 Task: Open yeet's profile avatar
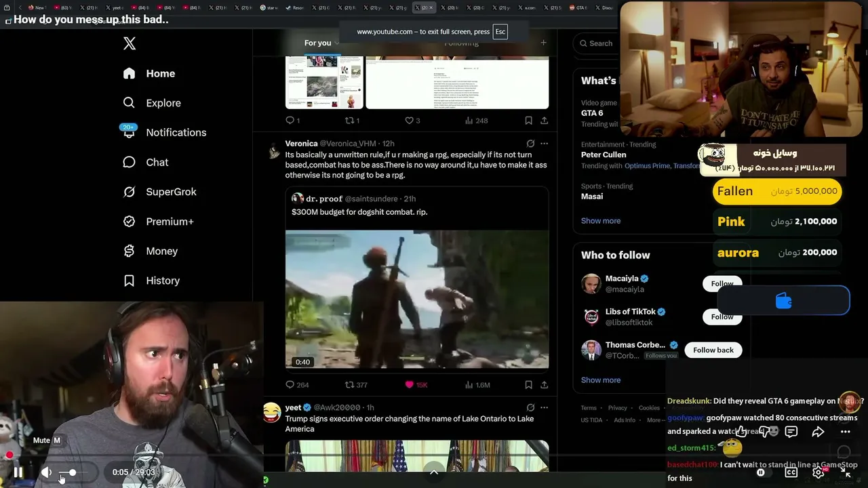(272, 411)
